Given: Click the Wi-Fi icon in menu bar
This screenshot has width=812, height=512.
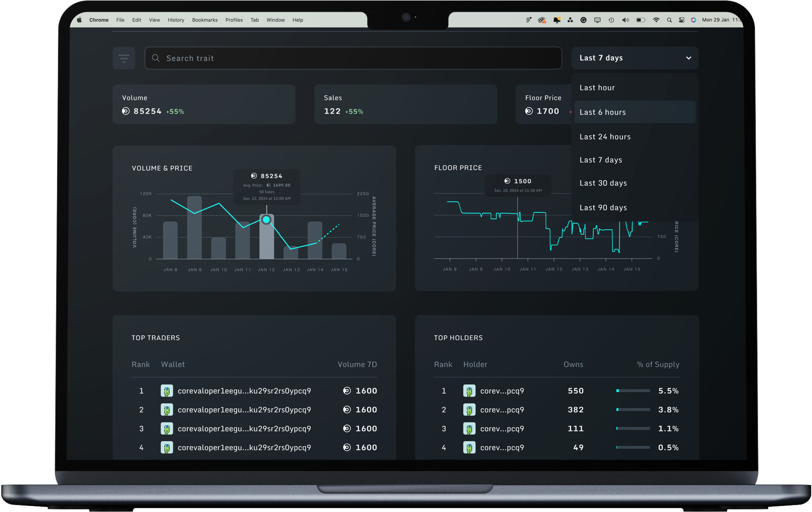Looking at the screenshot, I should pos(656,20).
